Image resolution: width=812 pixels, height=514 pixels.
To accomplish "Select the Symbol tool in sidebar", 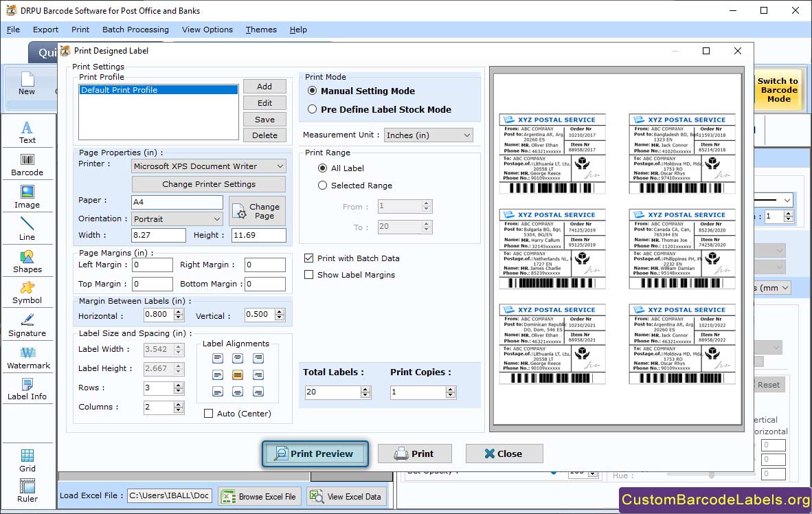I will (27, 293).
